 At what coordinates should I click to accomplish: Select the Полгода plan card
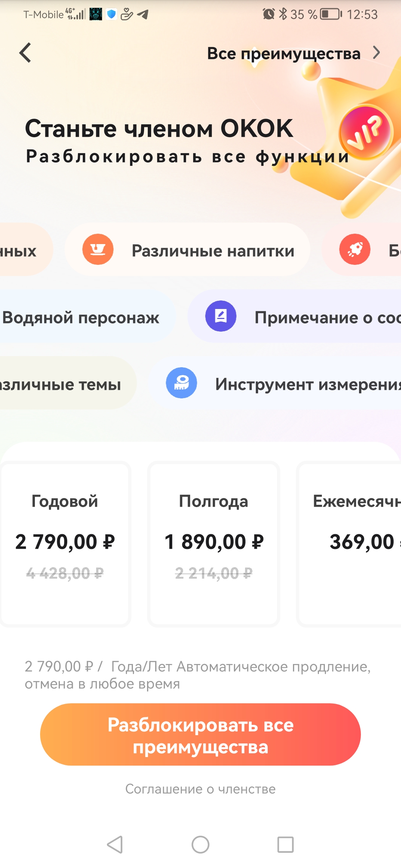click(x=213, y=544)
